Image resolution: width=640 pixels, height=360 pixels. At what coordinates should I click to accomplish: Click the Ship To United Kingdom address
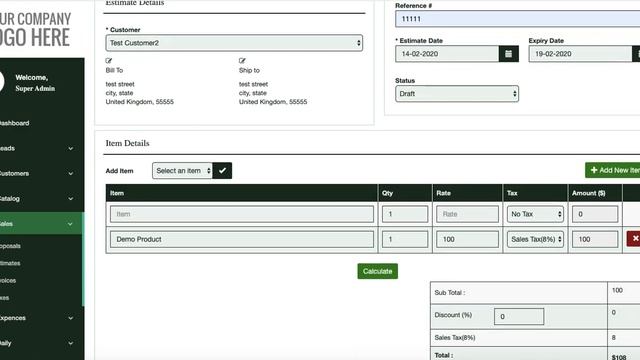[x=273, y=102]
